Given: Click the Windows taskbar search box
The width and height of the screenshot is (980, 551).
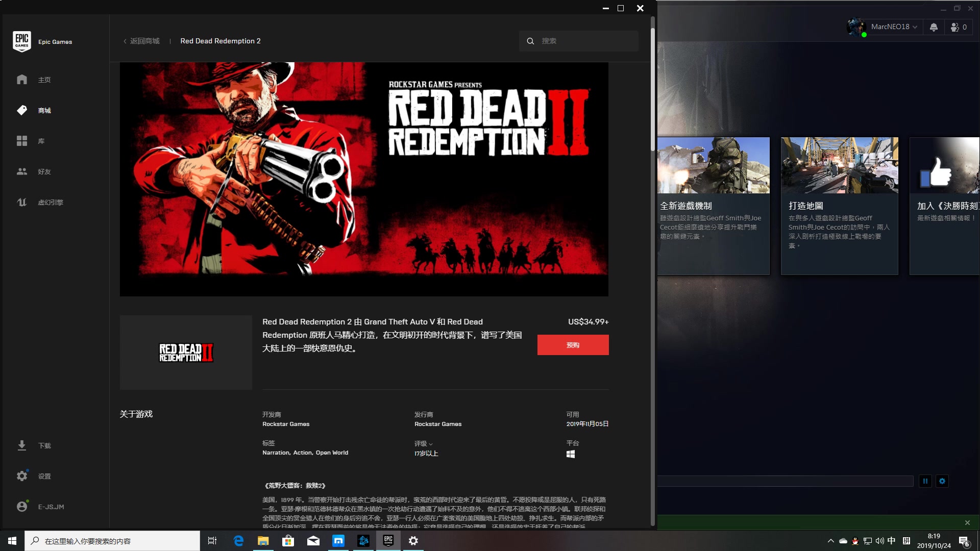Looking at the screenshot, I should click(x=112, y=541).
